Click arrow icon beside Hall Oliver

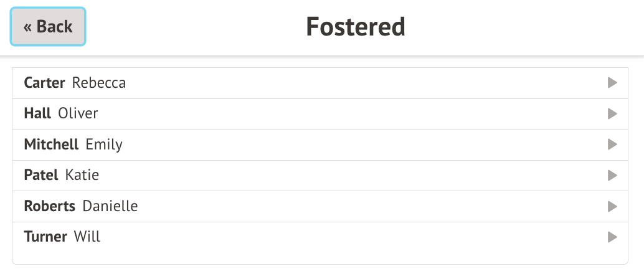(612, 114)
